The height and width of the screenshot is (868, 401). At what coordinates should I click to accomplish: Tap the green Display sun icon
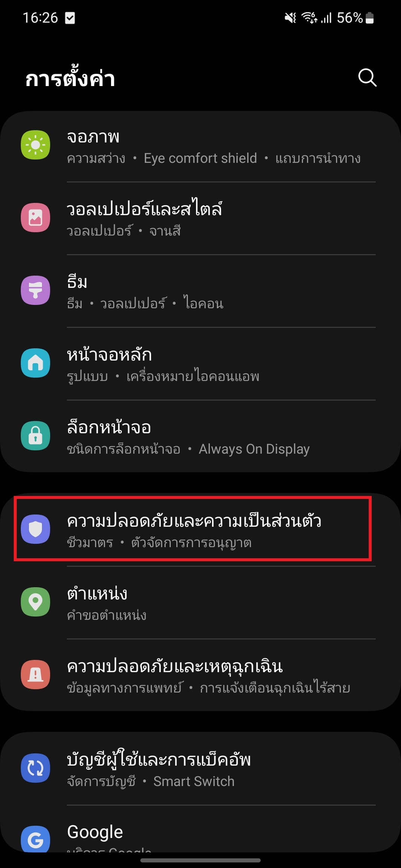pyautogui.click(x=35, y=145)
